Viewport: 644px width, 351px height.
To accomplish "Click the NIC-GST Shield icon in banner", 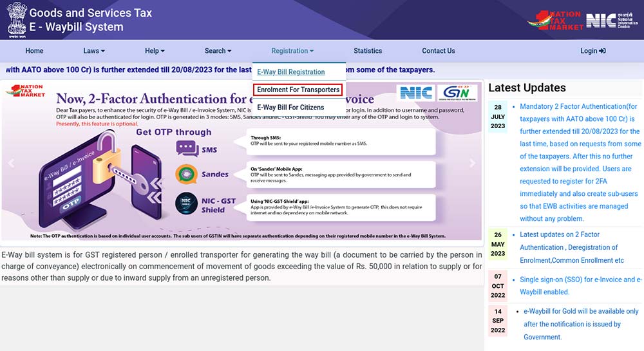I will (187, 204).
